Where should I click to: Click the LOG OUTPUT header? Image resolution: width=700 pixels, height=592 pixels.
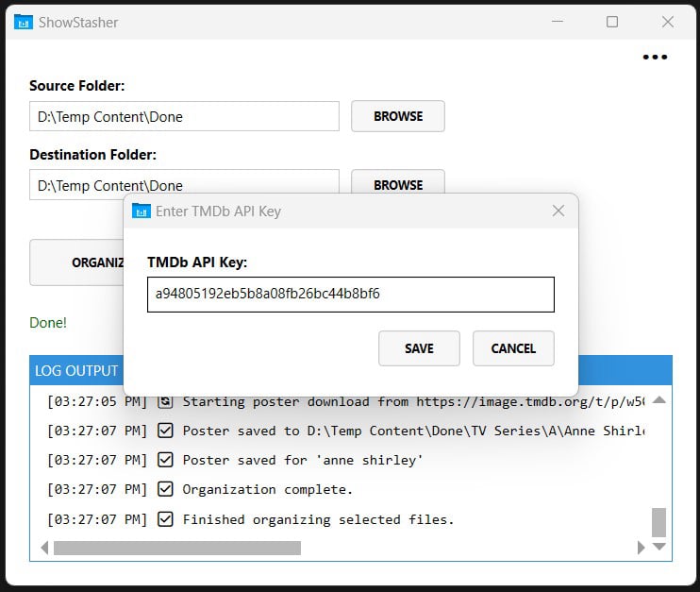(x=76, y=371)
